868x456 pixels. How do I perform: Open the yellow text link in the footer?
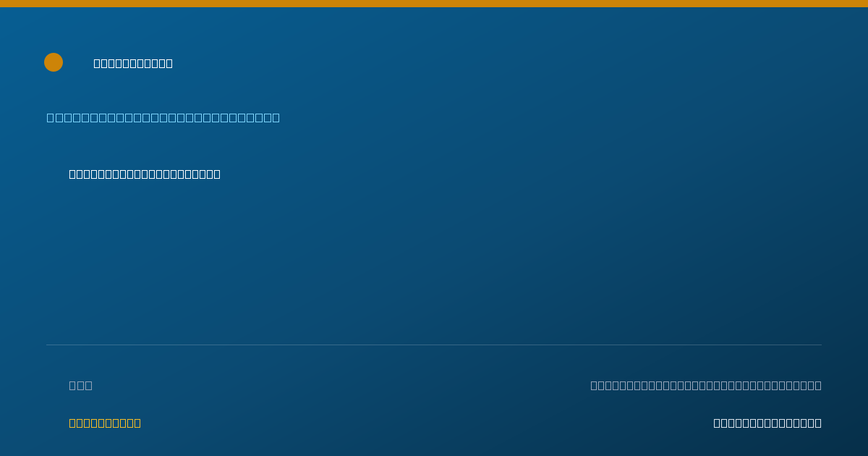coord(105,423)
